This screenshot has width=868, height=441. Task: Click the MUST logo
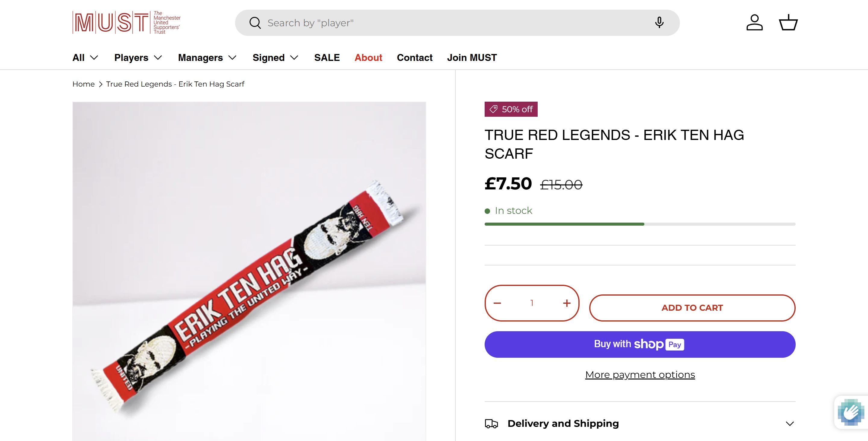126,23
